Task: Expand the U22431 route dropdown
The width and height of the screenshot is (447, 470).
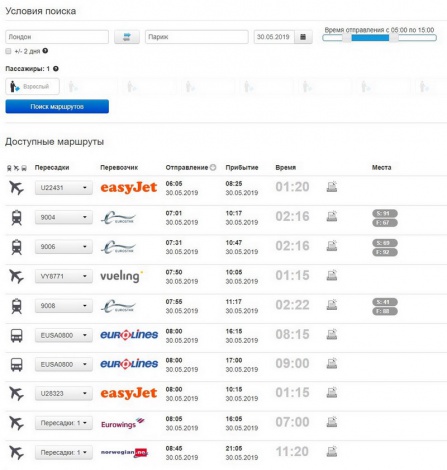Action: coord(64,188)
